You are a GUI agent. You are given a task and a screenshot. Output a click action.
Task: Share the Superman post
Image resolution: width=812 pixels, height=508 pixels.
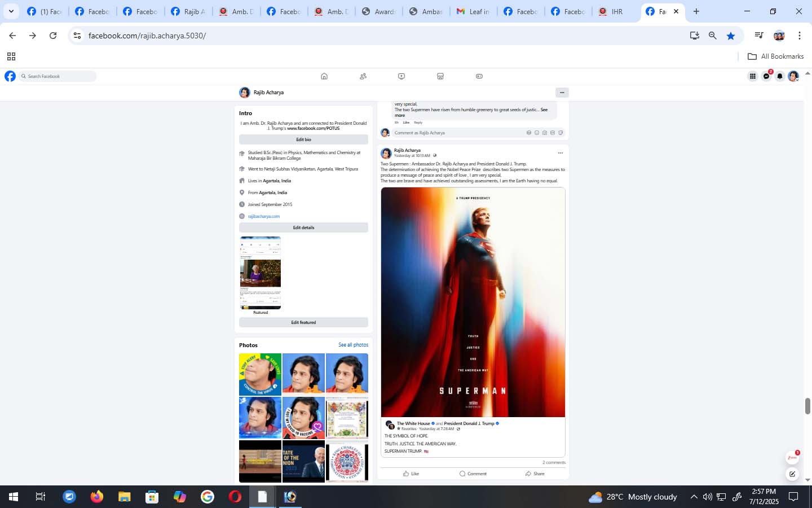point(535,474)
